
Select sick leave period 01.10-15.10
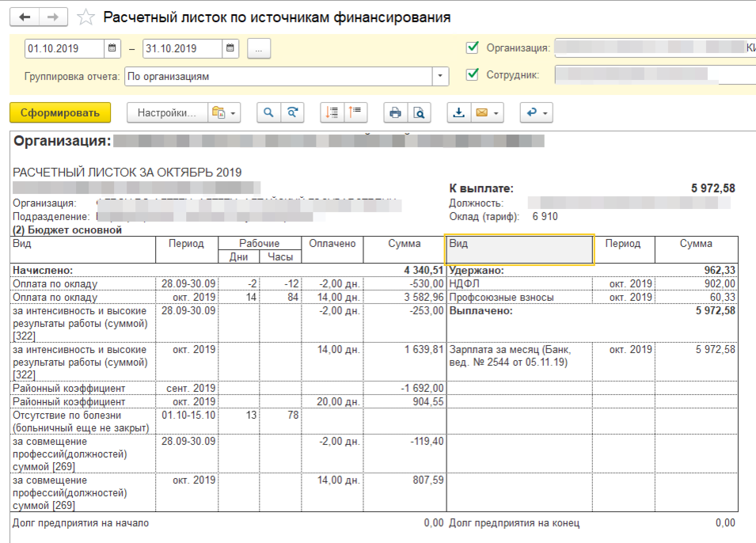(188, 416)
